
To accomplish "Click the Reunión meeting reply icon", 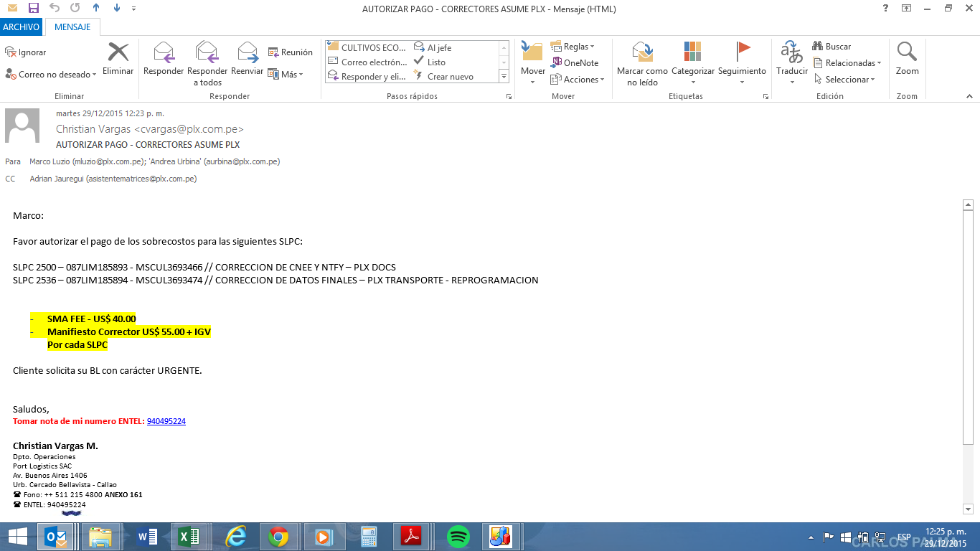I will click(x=291, y=52).
